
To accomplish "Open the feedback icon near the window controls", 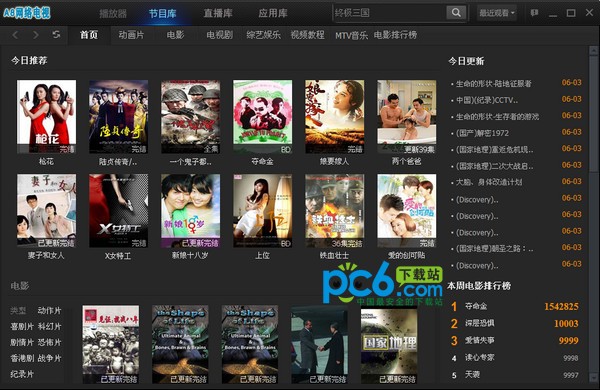I will 535,13.
